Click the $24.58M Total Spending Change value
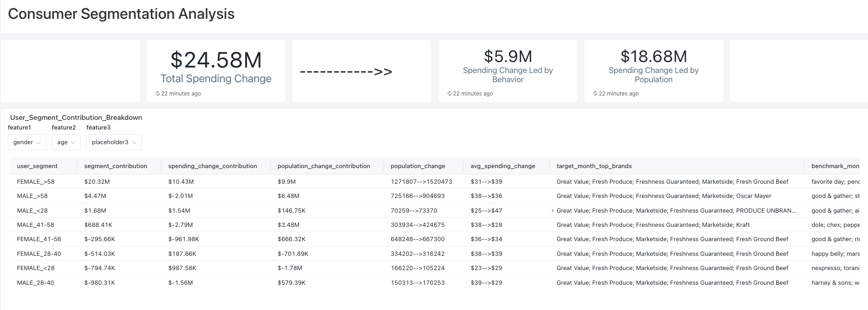Viewport: 868px width, 310px height. coord(216,60)
